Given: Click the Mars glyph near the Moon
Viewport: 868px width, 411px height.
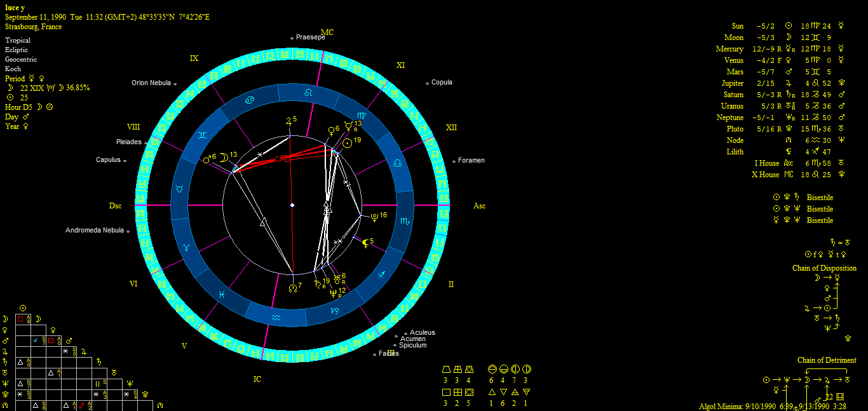Looking at the screenshot, I should point(207,159).
